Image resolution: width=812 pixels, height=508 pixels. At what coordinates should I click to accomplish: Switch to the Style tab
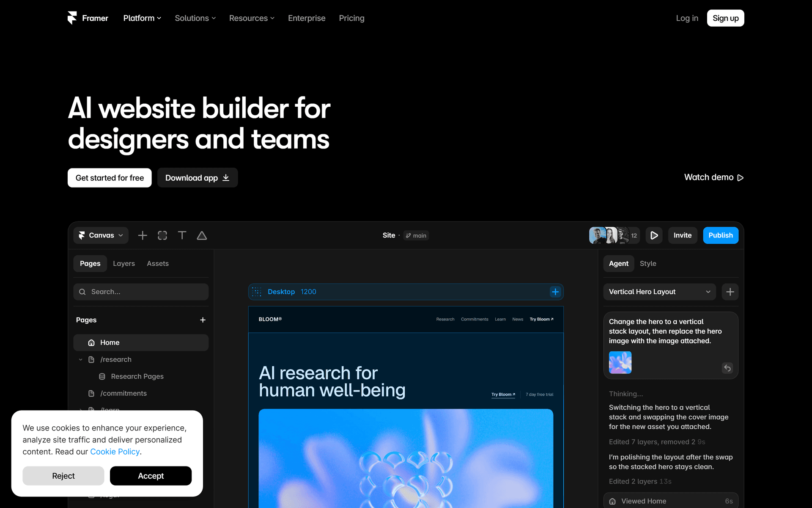(648, 263)
